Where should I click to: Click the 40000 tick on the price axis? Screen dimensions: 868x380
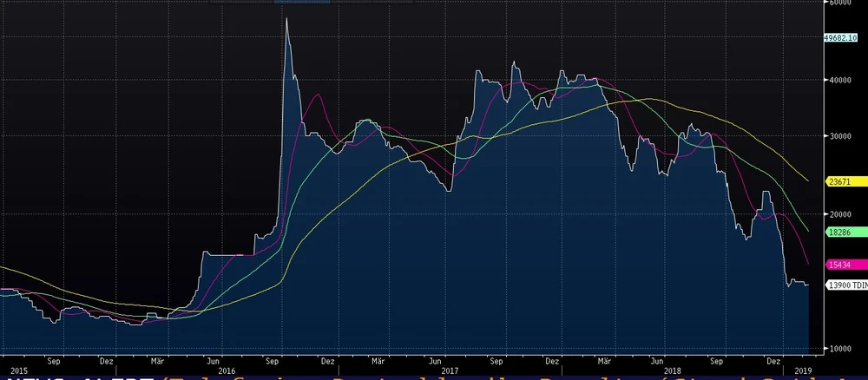click(839, 80)
